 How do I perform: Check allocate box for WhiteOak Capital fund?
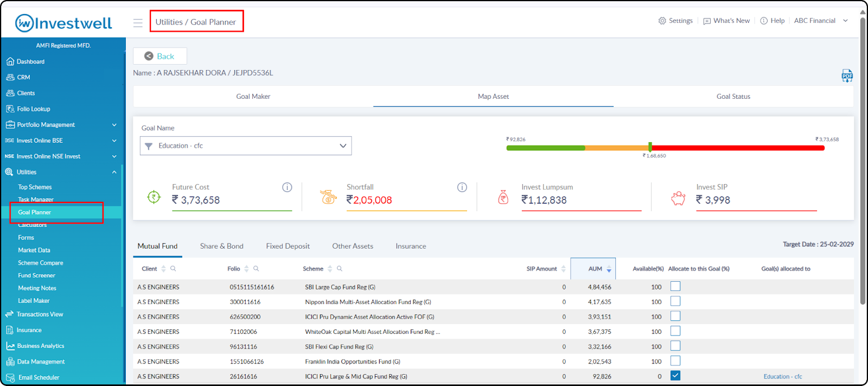[675, 331]
